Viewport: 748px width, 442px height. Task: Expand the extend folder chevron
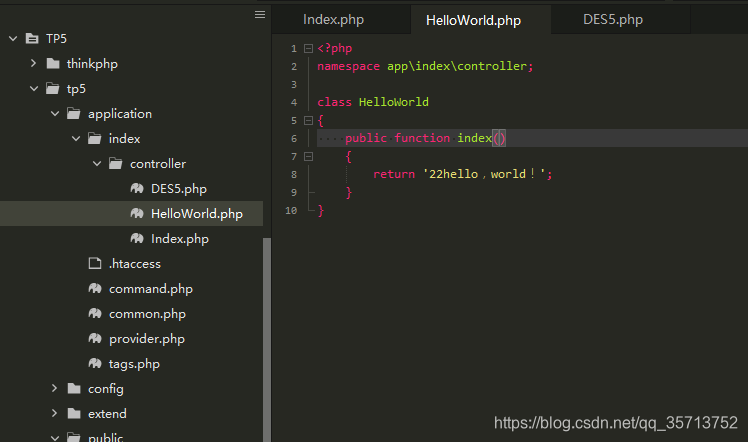[x=54, y=413]
